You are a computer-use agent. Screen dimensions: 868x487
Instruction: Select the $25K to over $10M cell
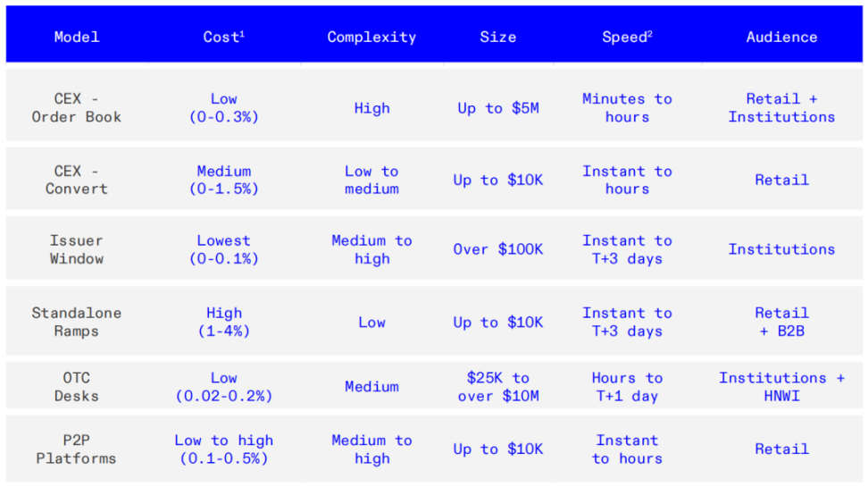point(497,387)
